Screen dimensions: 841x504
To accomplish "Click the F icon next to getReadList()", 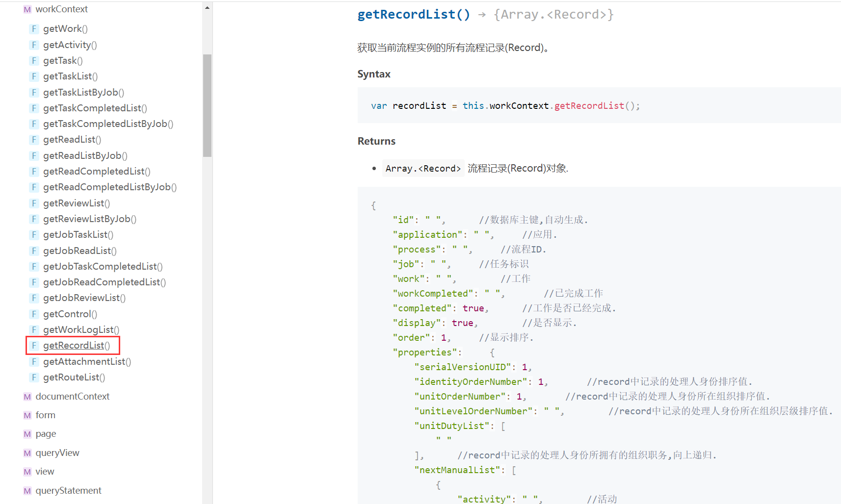I will click(x=34, y=140).
